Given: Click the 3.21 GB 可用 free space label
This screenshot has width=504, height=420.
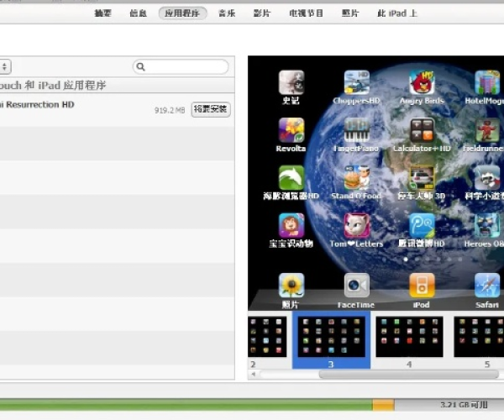Looking at the screenshot, I should click(464, 405).
